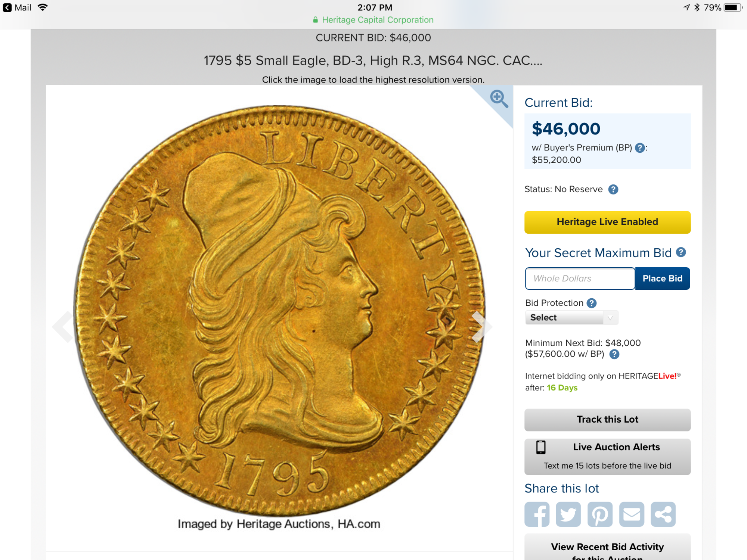Open Bid Protection help icon
Screen dimensions: 747x560
click(592, 303)
